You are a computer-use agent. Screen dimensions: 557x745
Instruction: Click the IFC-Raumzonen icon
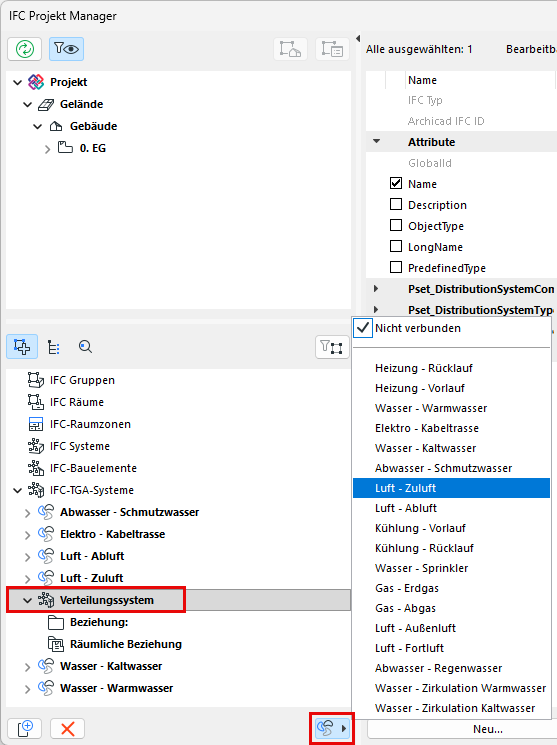(x=36, y=424)
